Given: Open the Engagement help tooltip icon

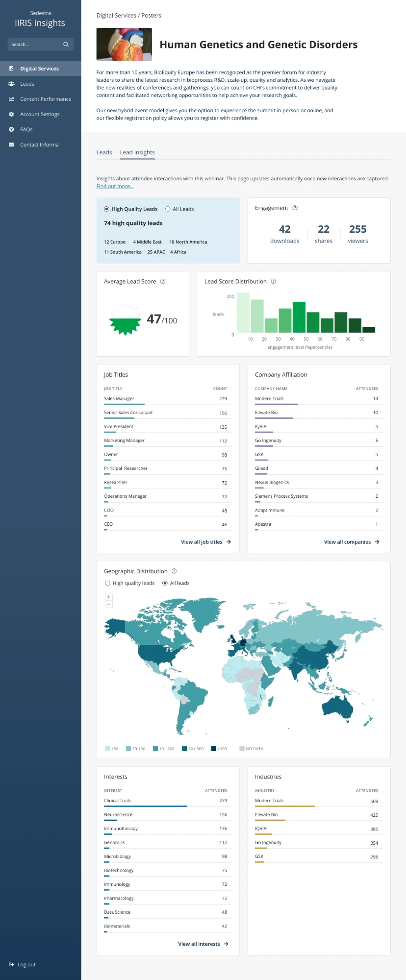Looking at the screenshot, I should tap(295, 208).
